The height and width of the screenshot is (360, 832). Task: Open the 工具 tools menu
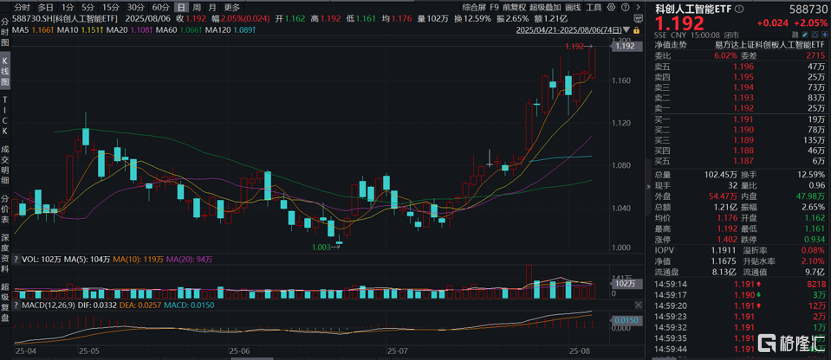(594, 7)
